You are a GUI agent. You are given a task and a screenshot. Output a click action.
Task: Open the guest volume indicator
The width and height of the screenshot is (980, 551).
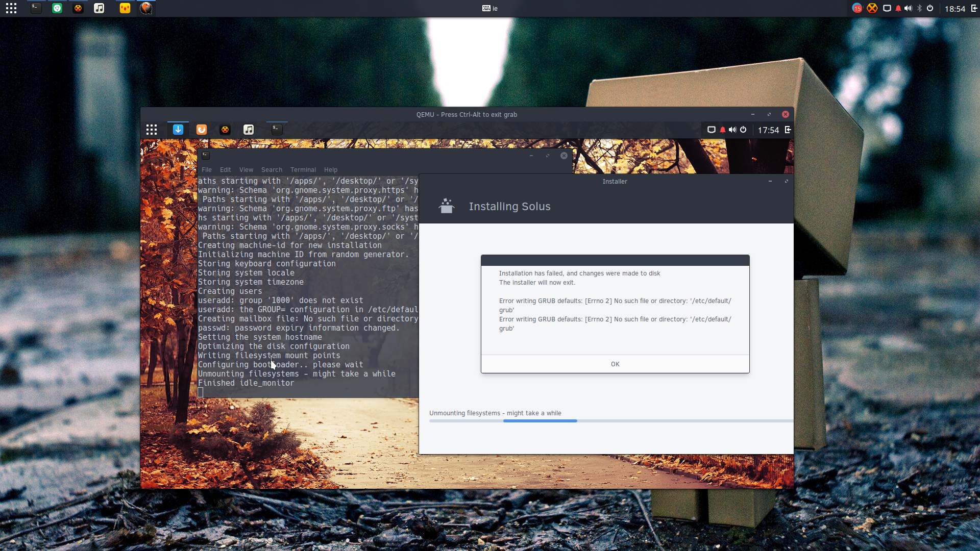point(732,130)
